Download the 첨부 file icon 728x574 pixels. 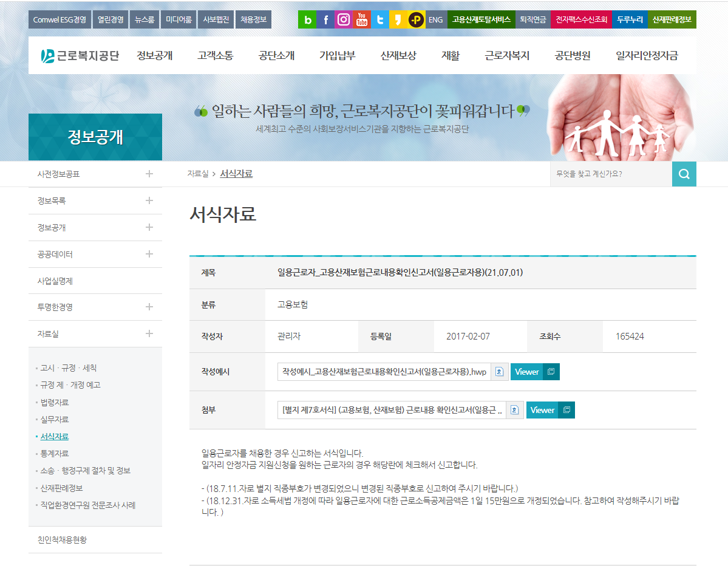point(515,410)
